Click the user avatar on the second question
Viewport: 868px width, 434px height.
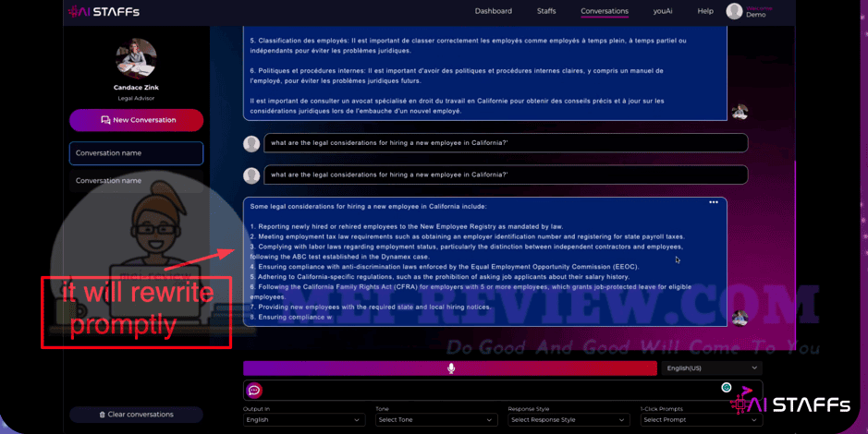tap(251, 175)
